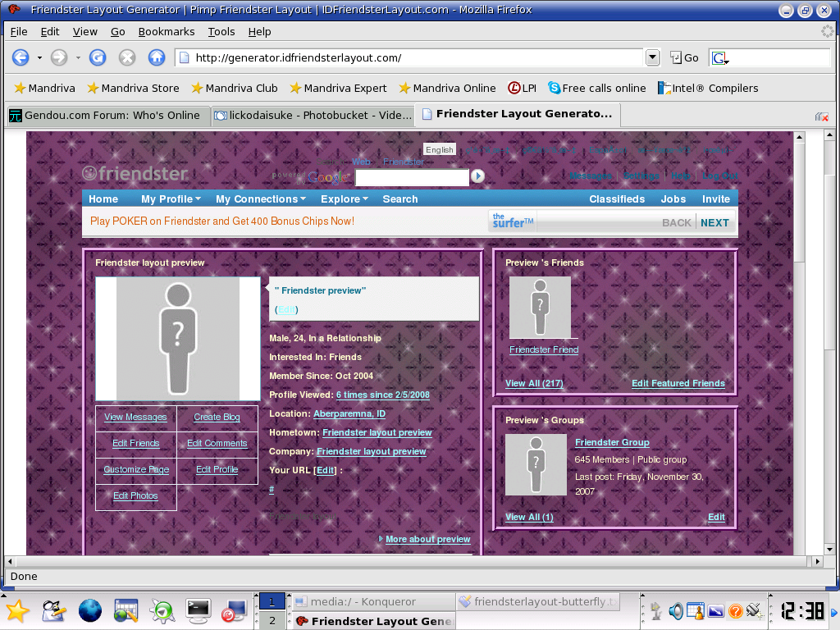The image size is (840, 630).
Task: Click the browser Forward arrow button
Action: pos(59,57)
